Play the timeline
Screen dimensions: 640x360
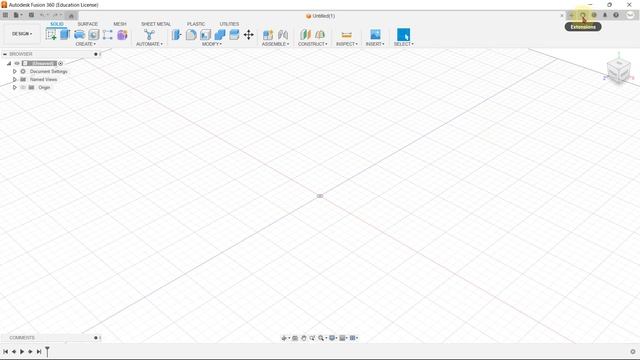point(22,351)
